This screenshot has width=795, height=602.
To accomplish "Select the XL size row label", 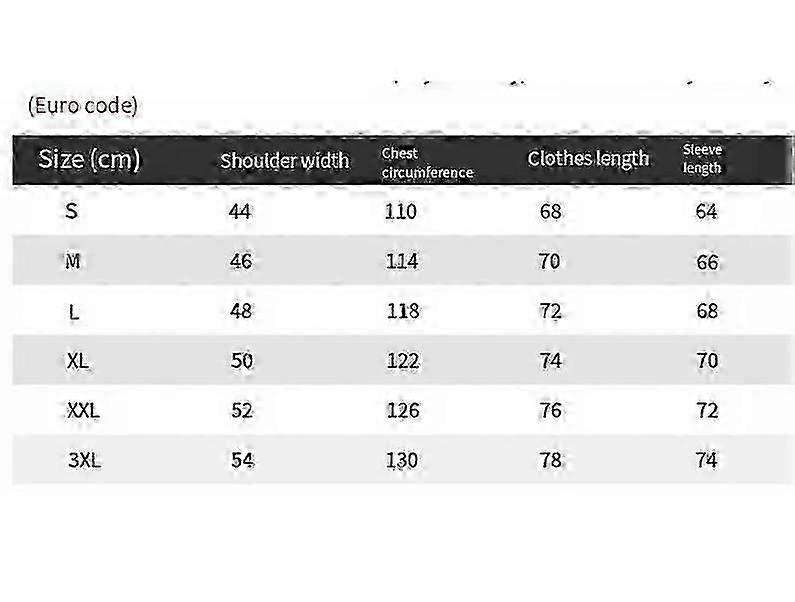I will [x=78, y=361].
